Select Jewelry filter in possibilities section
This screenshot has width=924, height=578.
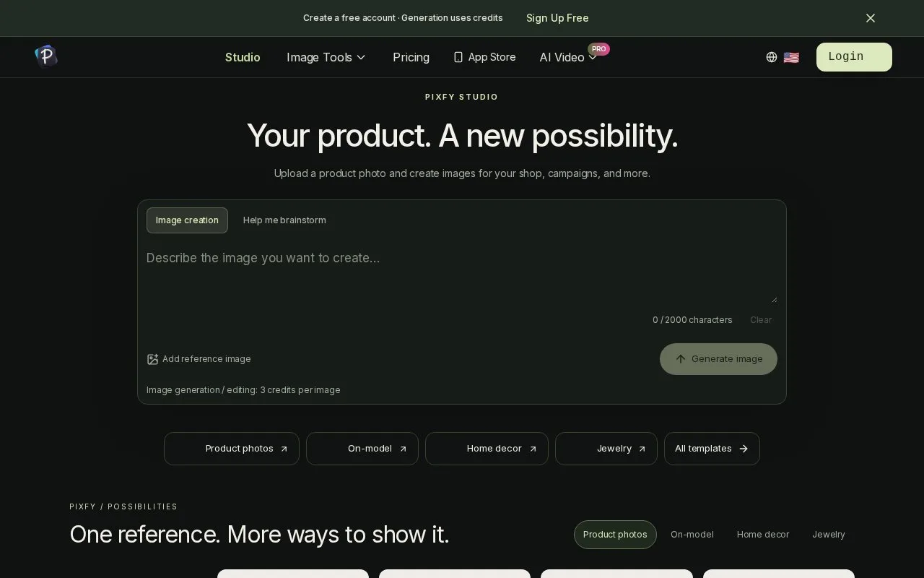coord(829,535)
